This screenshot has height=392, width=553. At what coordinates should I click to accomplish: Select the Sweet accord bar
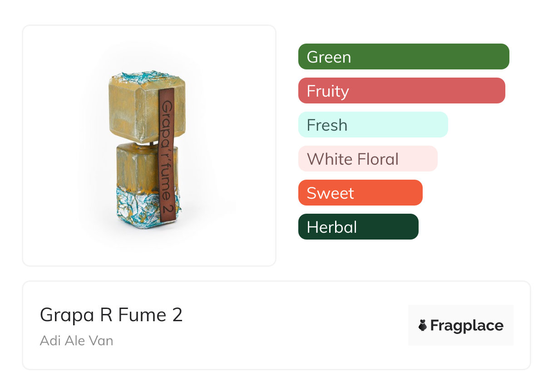coord(360,193)
